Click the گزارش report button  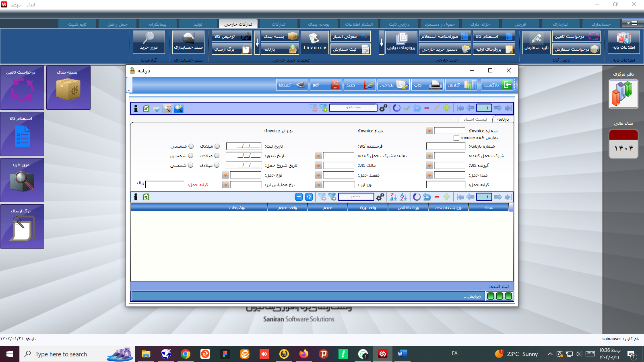(x=461, y=84)
